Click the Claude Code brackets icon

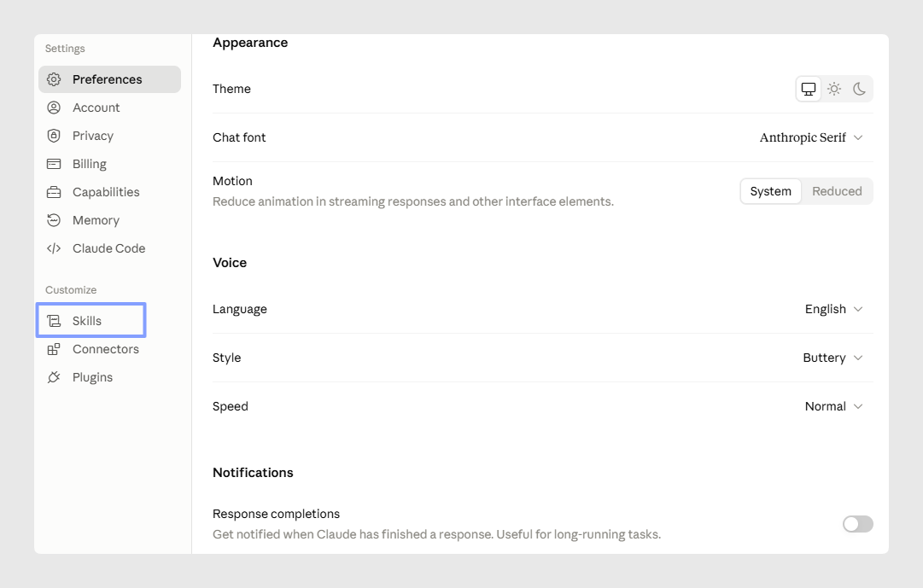[54, 248]
